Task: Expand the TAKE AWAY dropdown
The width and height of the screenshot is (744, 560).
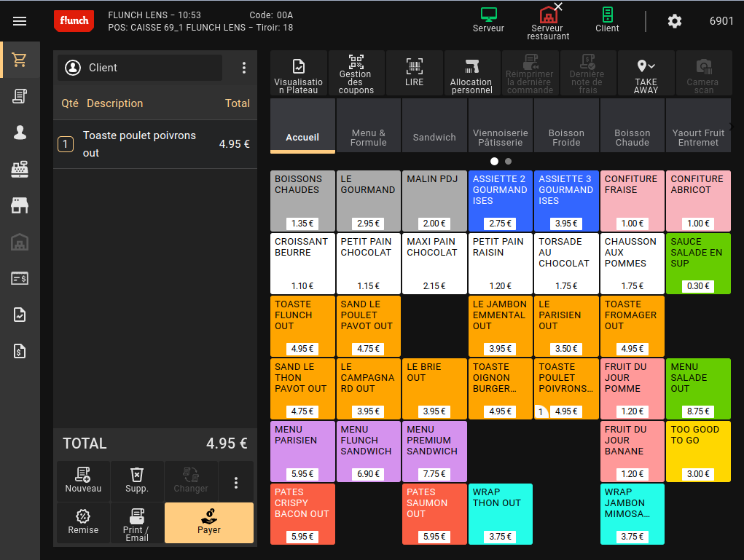Action: 646,74
